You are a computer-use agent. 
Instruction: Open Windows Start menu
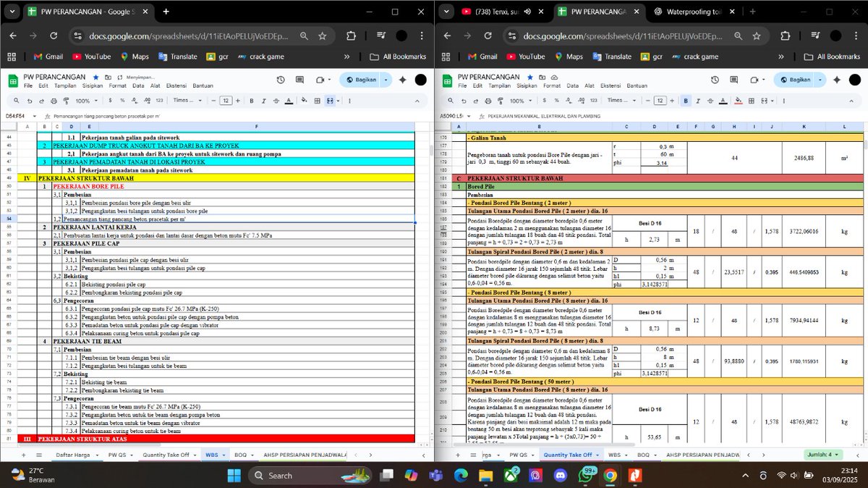click(x=233, y=475)
